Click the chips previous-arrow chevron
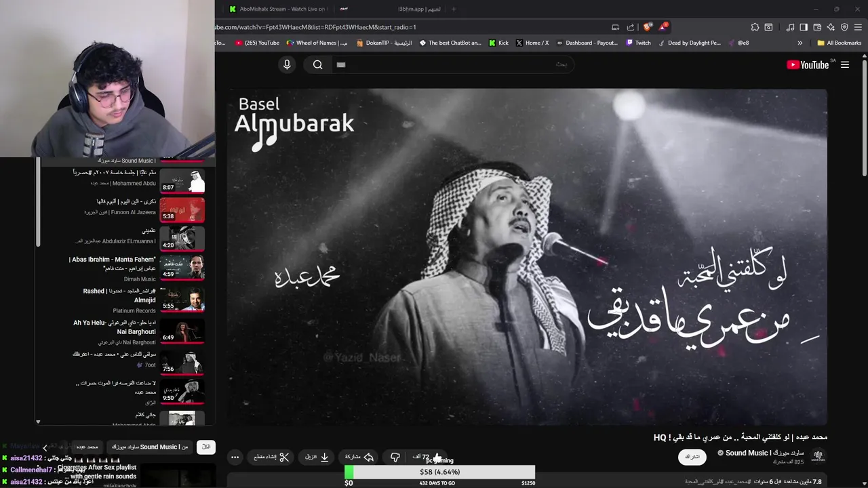This screenshot has height=488, width=868. (45, 447)
